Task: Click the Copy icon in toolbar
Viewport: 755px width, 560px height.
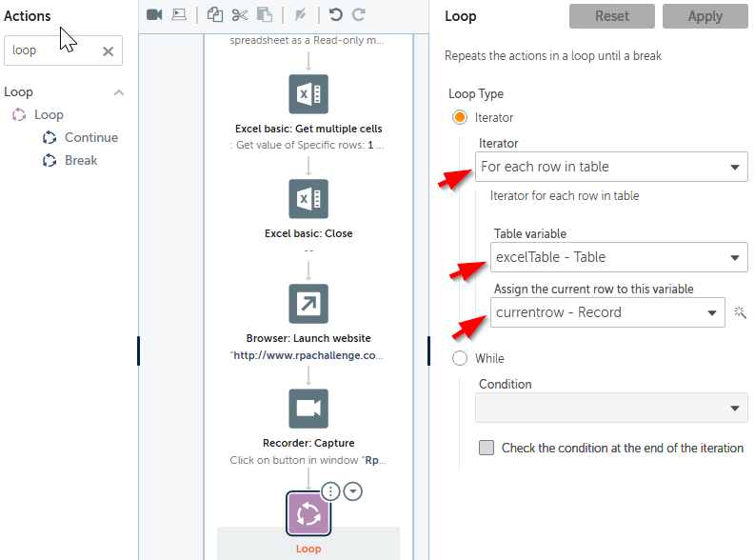Action: pos(214,15)
